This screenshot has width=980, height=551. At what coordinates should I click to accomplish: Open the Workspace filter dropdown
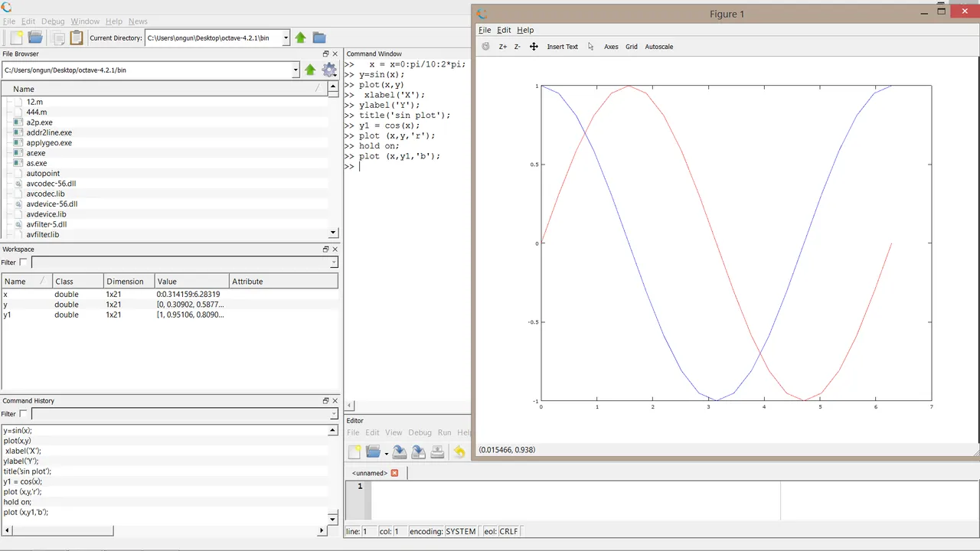click(x=334, y=262)
